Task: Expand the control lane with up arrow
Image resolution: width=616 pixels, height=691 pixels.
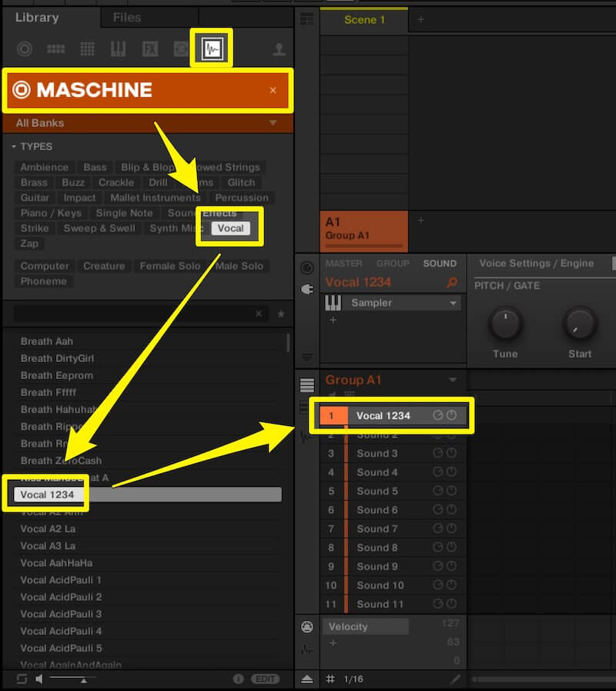Action: [x=307, y=679]
